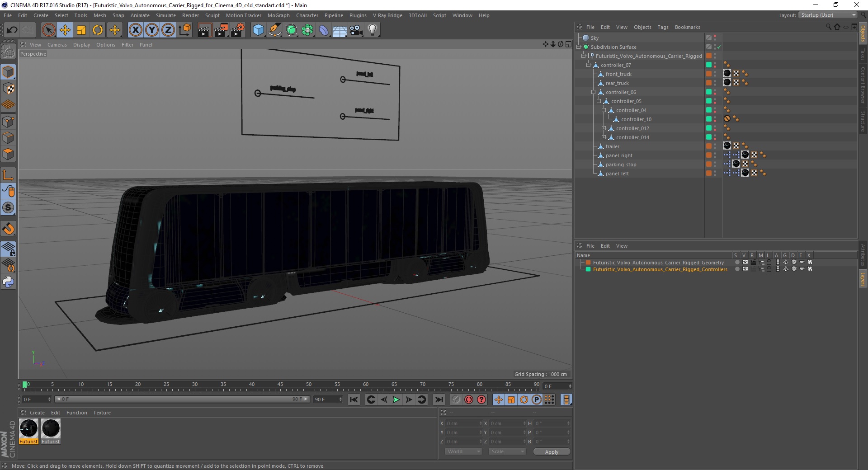Toggle Autokeying button

click(x=469, y=399)
